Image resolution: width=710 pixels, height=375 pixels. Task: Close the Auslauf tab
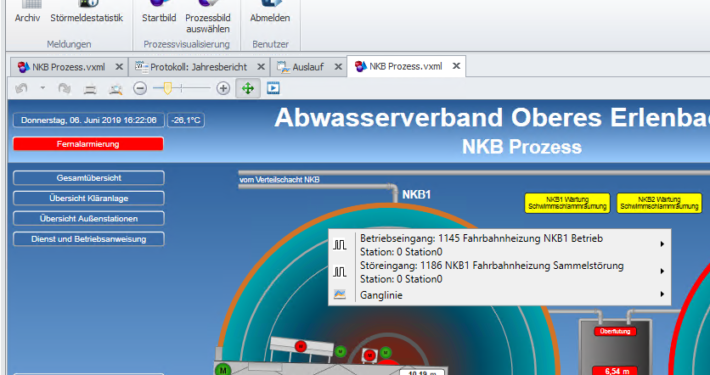click(x=338, y=67)
